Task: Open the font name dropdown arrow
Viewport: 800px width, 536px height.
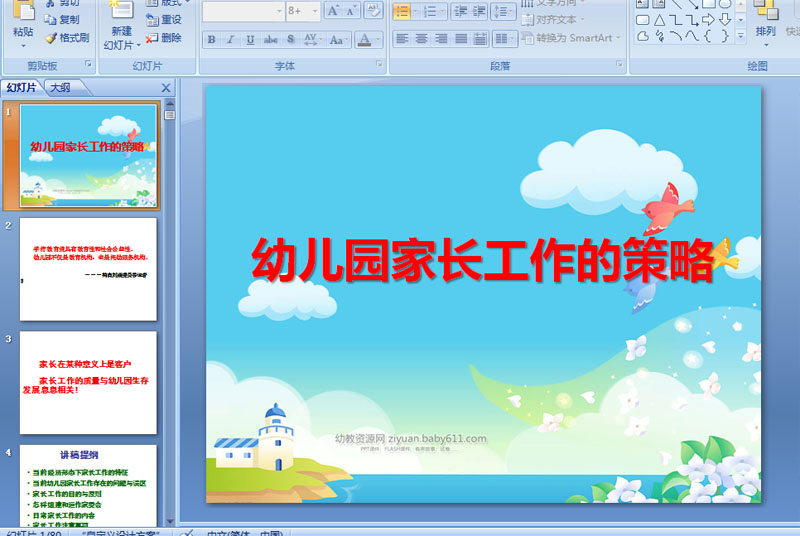Action: click(x=279, y=11)
